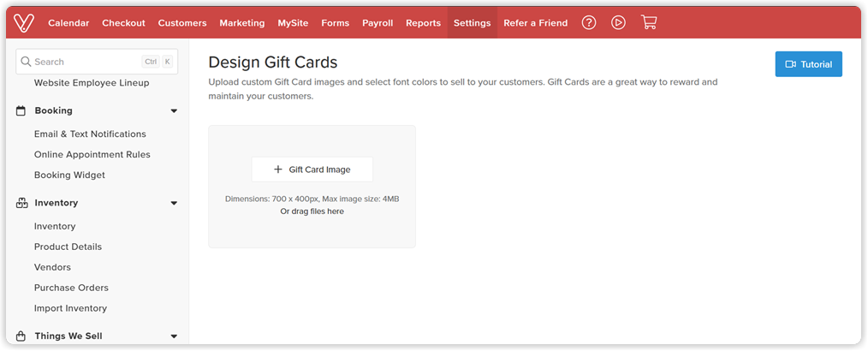The width and height of the screenshot is (868, 351).
Task: Open Online Appointment Rules
Action: 92,154
